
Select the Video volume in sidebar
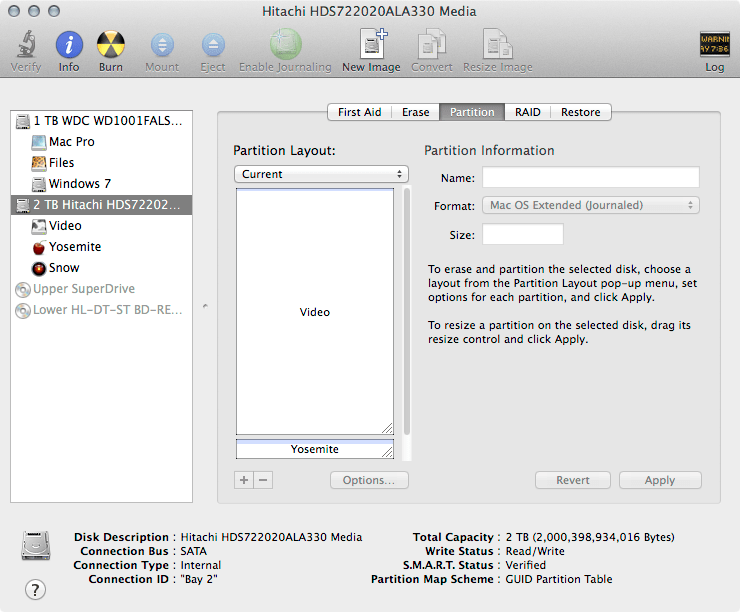point(101,226)
